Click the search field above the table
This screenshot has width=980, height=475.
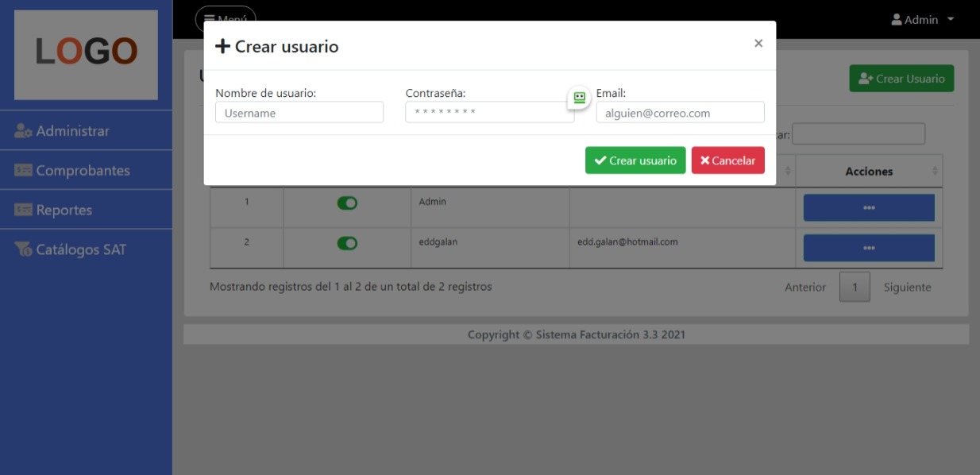[x=858, y=134]
